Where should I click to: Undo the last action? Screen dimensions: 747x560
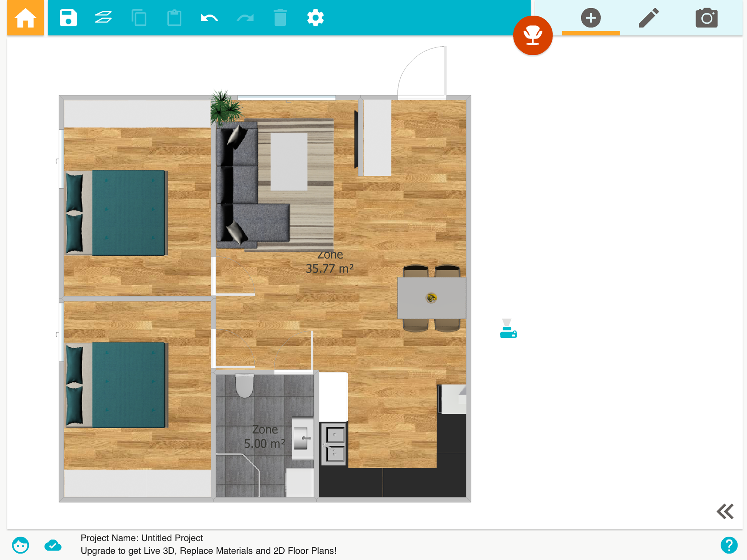(x=209, y=18)
